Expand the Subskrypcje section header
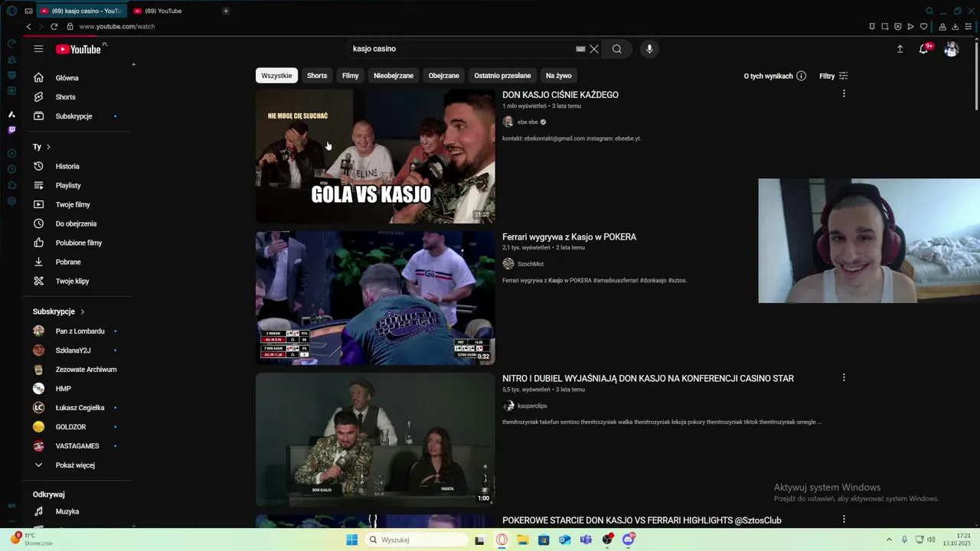 coord(59,311)
